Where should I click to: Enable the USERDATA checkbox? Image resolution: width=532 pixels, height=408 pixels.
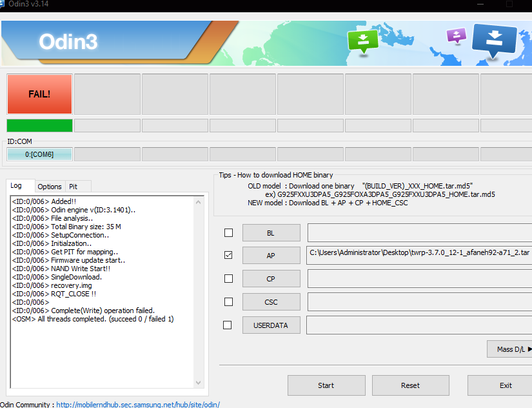pos(228,325)
